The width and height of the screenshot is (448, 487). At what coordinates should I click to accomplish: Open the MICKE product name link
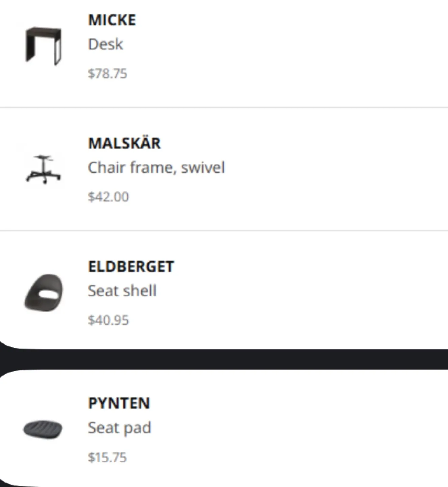[112, 20]
